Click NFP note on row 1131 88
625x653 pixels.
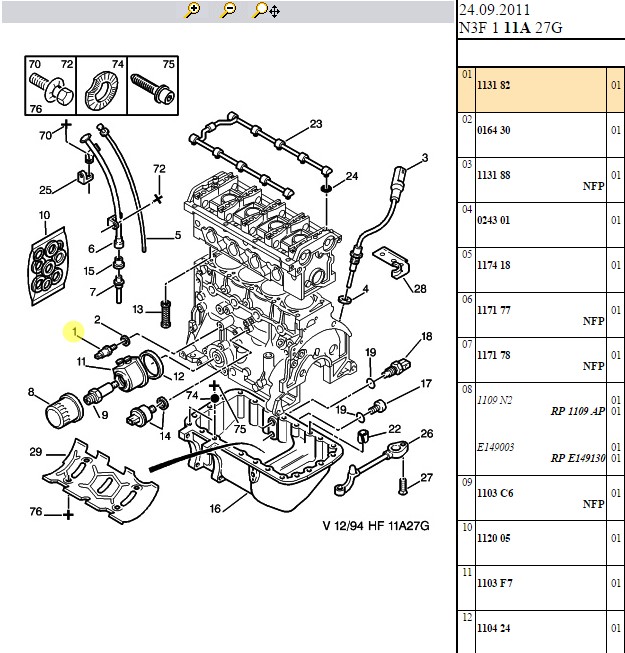click(593, 186)
